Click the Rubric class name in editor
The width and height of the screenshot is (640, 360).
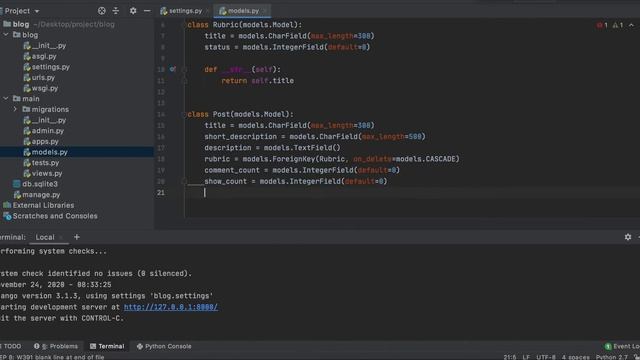[x=225, y=25]
